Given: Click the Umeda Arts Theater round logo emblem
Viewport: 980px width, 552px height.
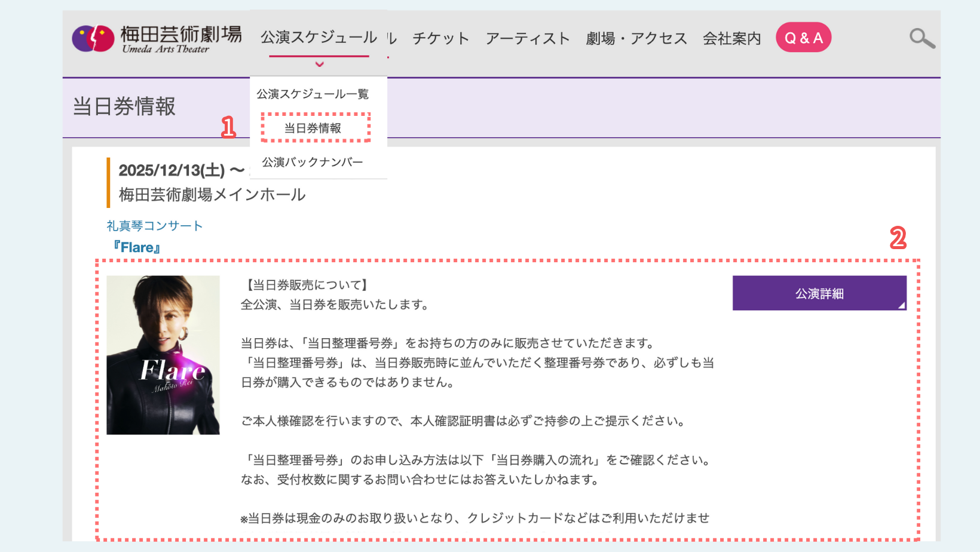Looking at the screenshot, I should click(93, 39).
